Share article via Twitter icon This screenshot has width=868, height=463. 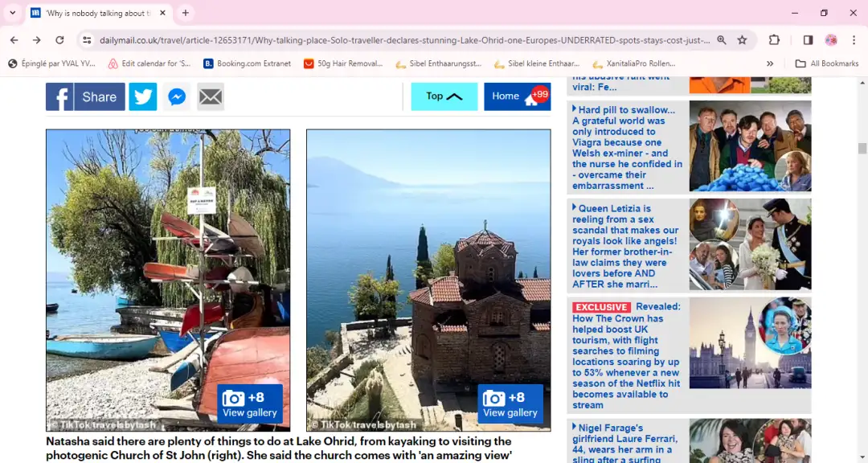(x=143, y=97)
